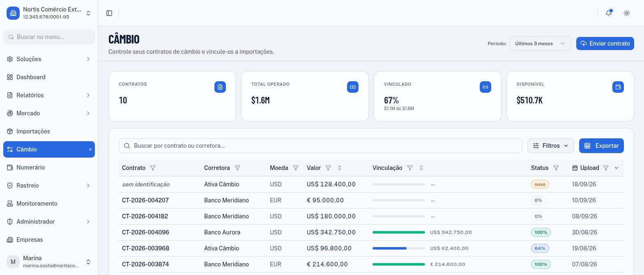Filter the Moeda column
The width and height of the screenshot is (644, 275).
(x=296, y=168)
